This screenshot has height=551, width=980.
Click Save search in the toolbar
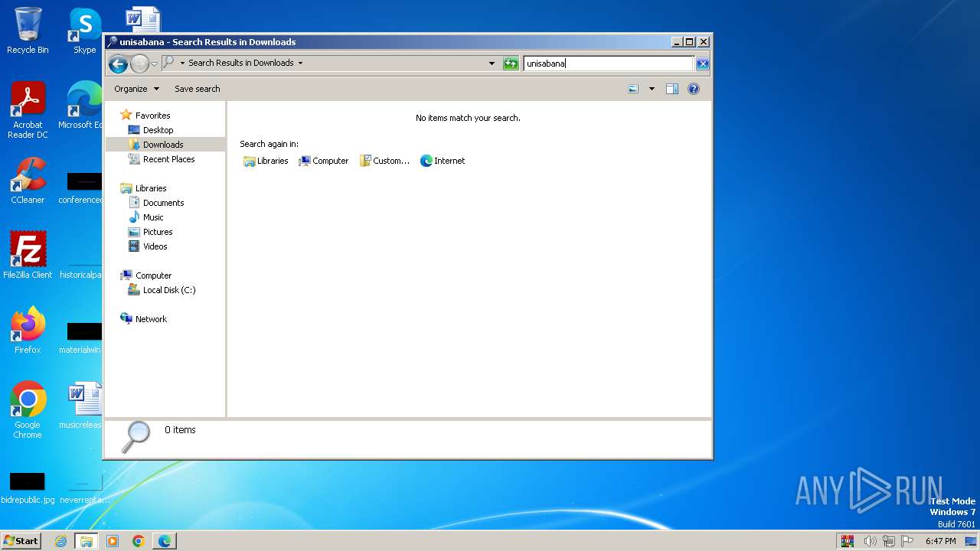[197, 89]
